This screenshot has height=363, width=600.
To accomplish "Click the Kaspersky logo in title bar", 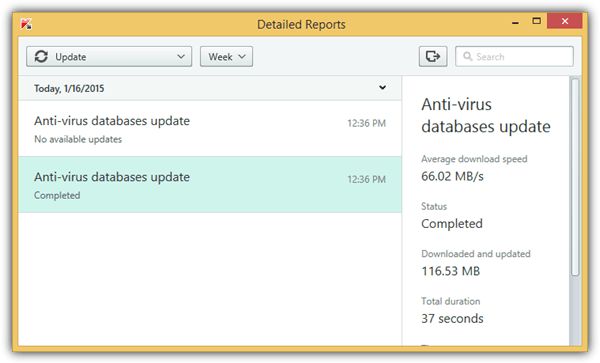I will click(x=26, y=24).
